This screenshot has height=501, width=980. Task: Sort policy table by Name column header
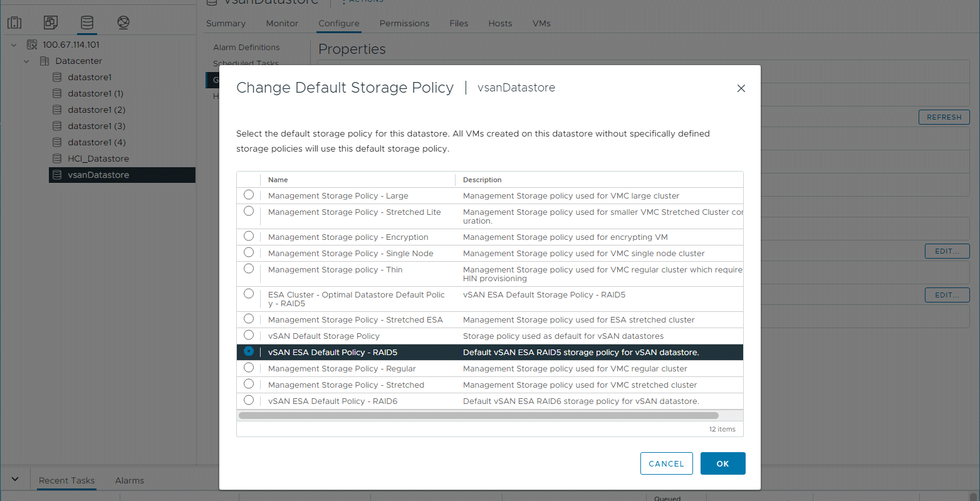tap(278, 180)
